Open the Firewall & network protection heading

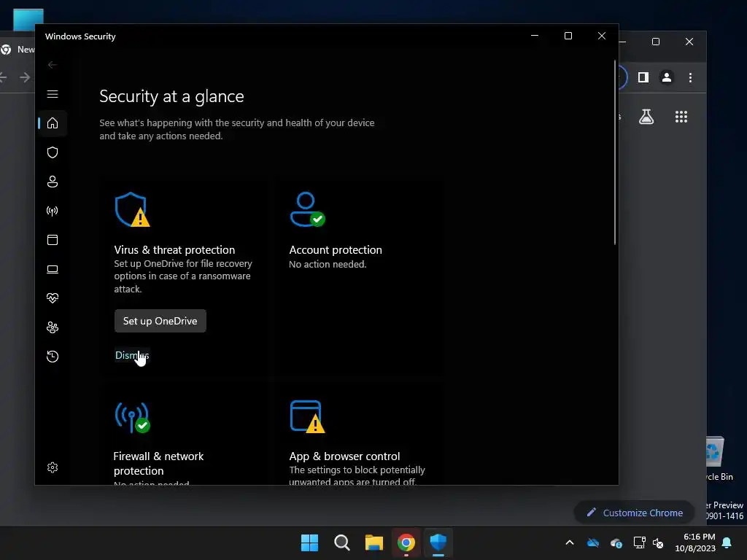tap(158, 463)
